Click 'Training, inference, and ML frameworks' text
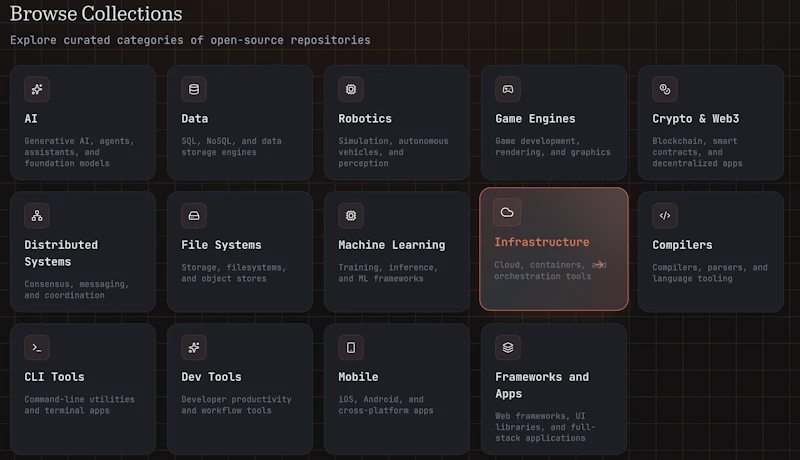 pyautogui.click(x=388, y=273)
